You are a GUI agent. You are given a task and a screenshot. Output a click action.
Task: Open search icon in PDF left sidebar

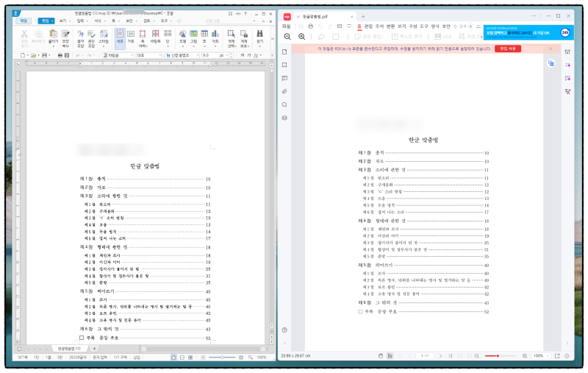(284, 104)
